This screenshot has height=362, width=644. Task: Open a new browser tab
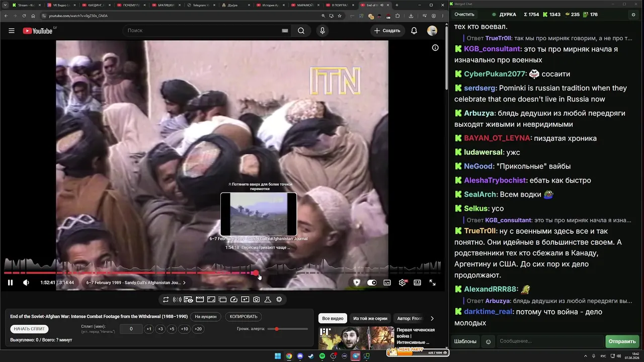pos(397,5)
